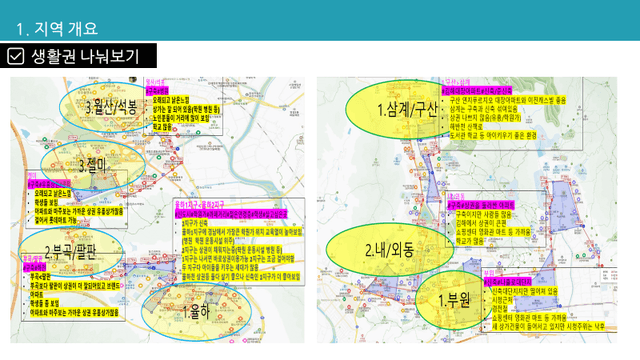Click the 1.율하 ellipse on the left map

(196, 312)
